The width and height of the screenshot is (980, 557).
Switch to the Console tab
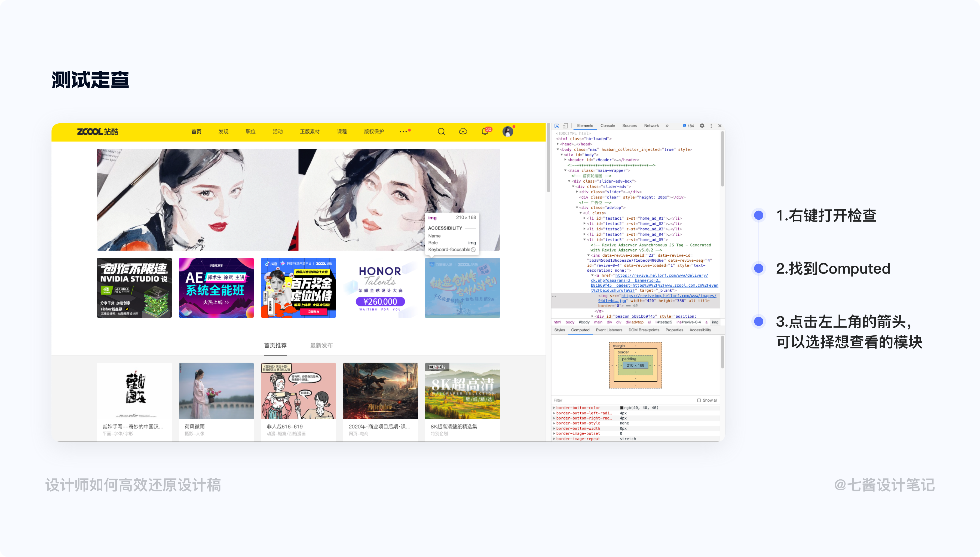pos(607,126)
